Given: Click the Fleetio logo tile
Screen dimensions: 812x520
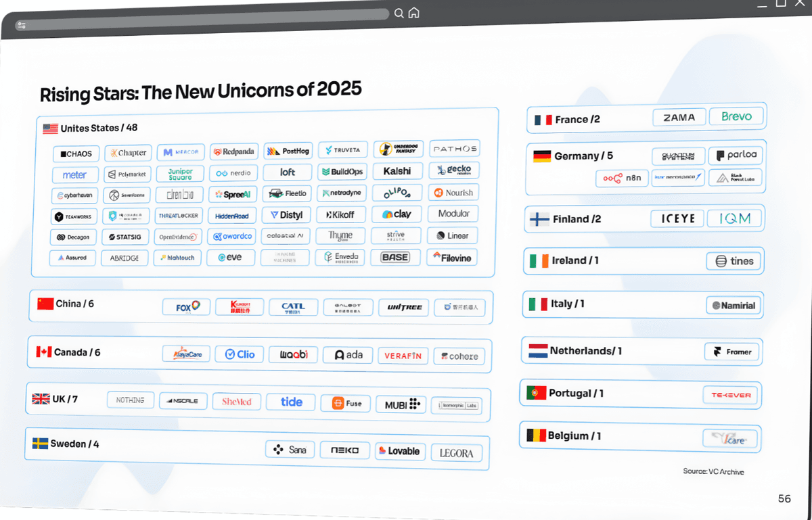Looking at the screenshot, I should coord(287,193).
